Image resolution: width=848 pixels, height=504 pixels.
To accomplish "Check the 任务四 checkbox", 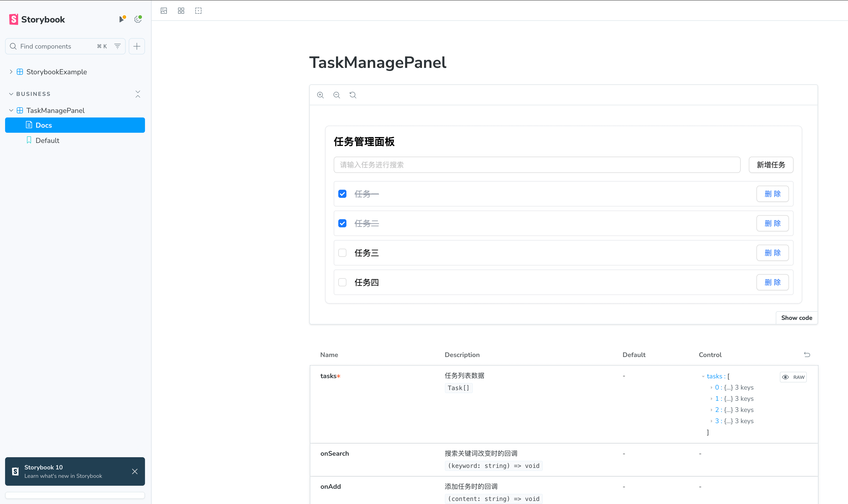I will pyautogui.click(x=342, y=283).
